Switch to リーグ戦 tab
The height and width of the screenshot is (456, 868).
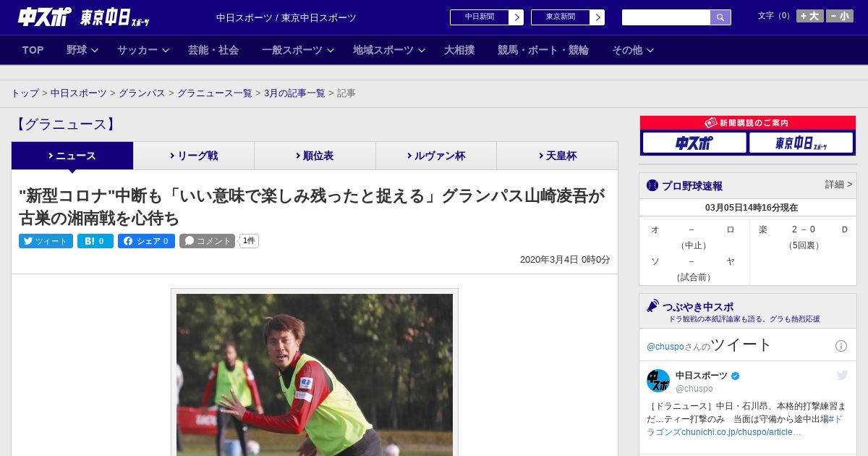(194, 156)
